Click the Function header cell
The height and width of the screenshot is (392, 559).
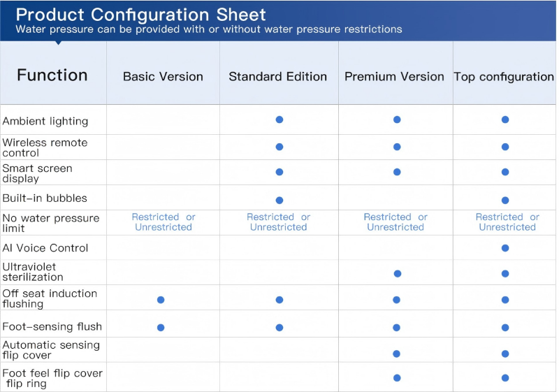52,75
